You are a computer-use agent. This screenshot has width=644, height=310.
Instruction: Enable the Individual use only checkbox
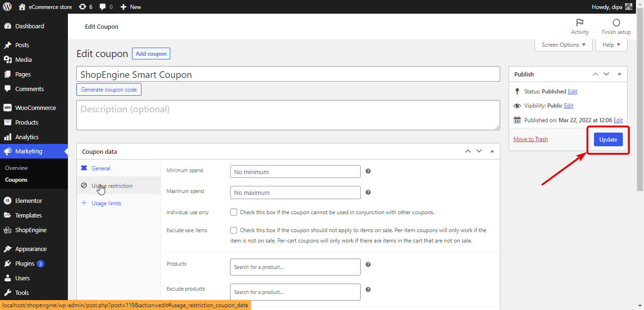234,212
